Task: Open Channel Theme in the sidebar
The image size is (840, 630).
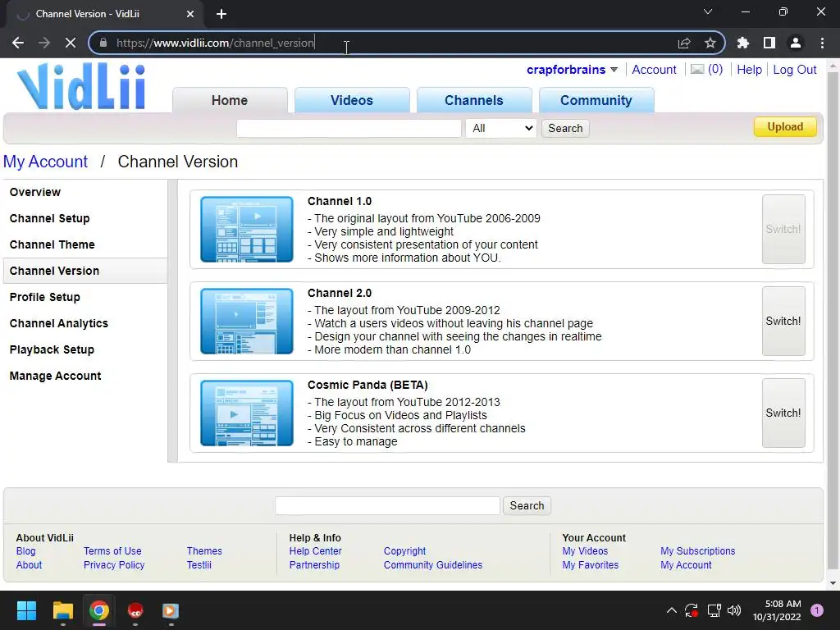Action: pyautogui.click(x=52, y=244)
